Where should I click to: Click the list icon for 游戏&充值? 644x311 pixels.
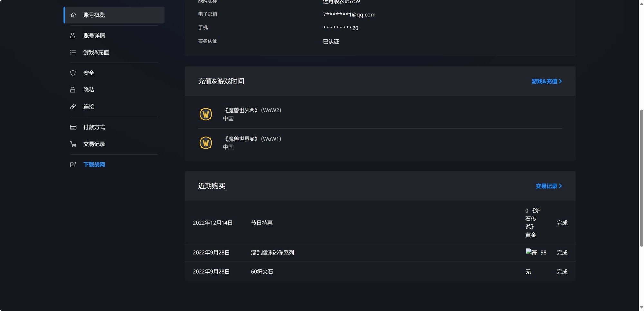(x=73, y=52)
